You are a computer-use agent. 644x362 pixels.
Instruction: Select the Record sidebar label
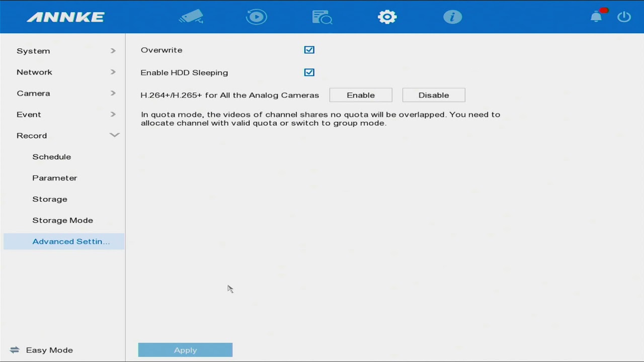32,135
